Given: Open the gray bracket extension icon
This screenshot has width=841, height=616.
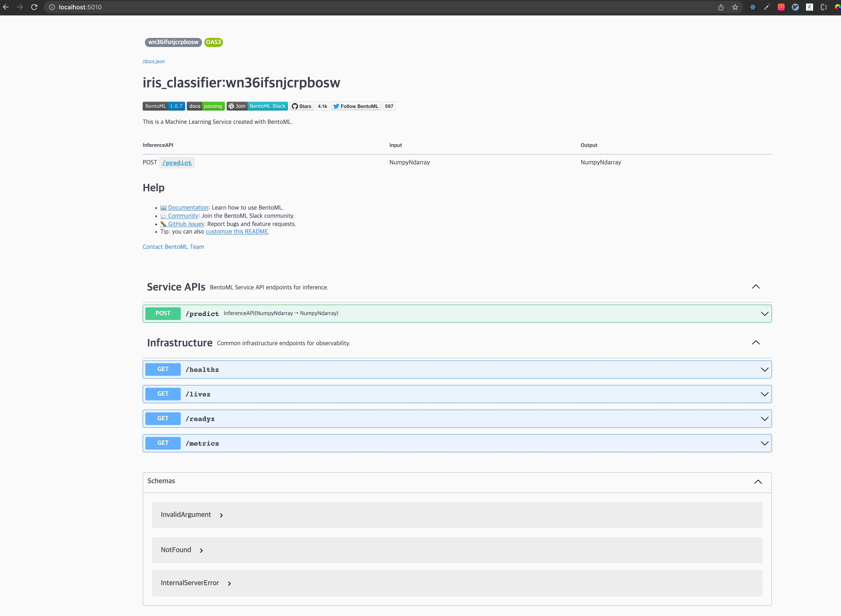Looking at the screenshot, I should pos(823,7).
